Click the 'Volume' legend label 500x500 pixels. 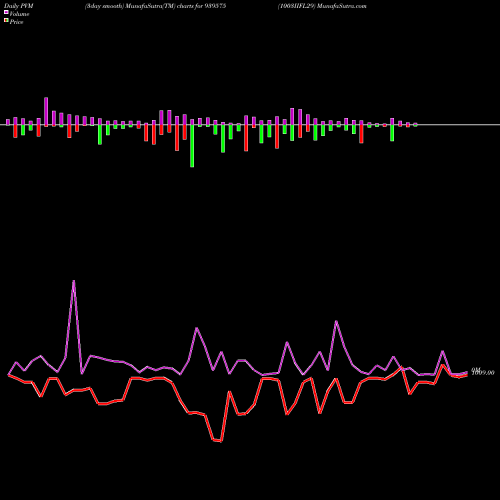coord(19,14)
